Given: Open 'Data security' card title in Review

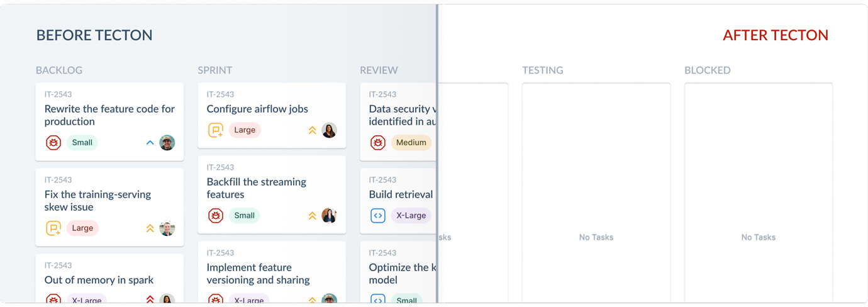Looking at the screenshot, I should pos(402,115).
